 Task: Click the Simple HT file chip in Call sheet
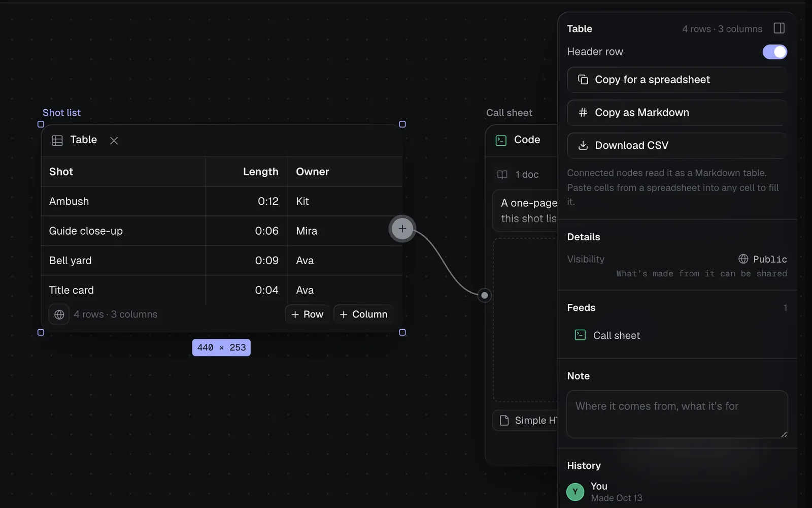[525, 420]
